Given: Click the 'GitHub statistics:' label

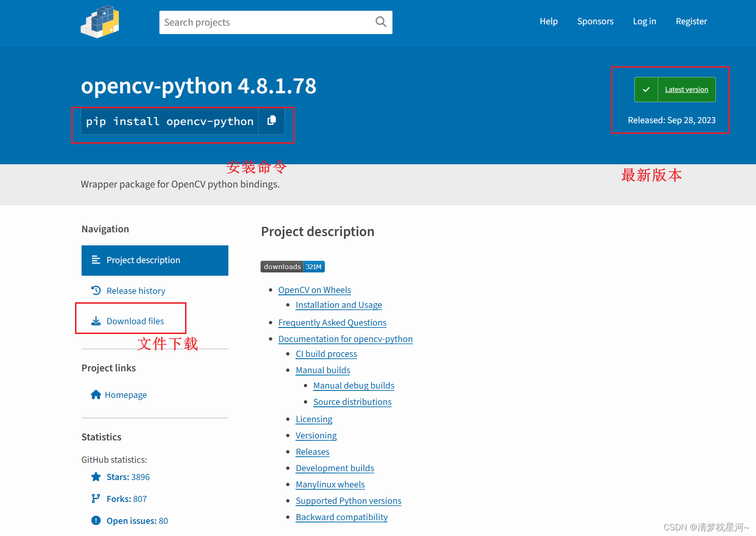Looking at the screenshot, I should 114,460.
